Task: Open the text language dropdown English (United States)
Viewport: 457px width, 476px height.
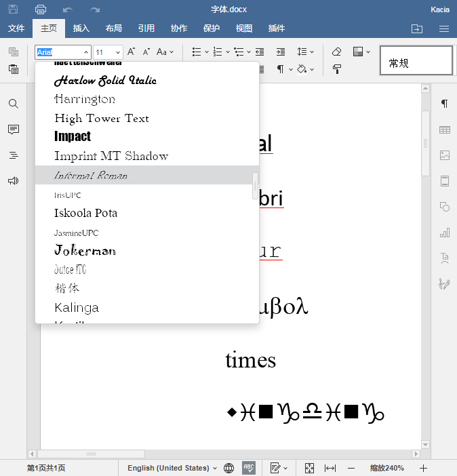Action: pyautogui.click(x=172, y=468)
